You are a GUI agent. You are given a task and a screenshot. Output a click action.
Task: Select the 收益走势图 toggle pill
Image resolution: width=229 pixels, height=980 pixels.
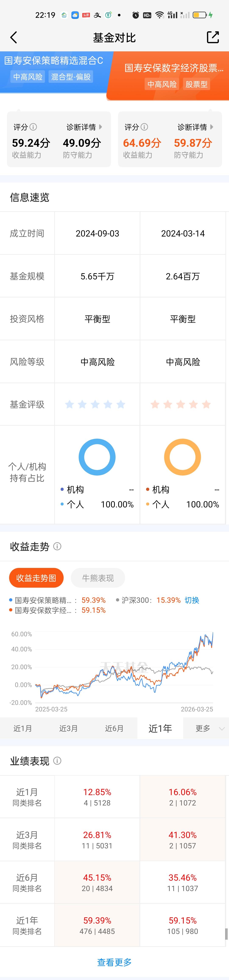point(36,578)
